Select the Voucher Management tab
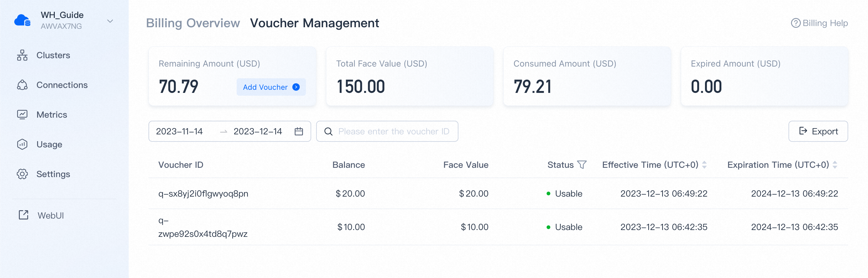Viewport: 868px width, 278px height. pos(314,23)
